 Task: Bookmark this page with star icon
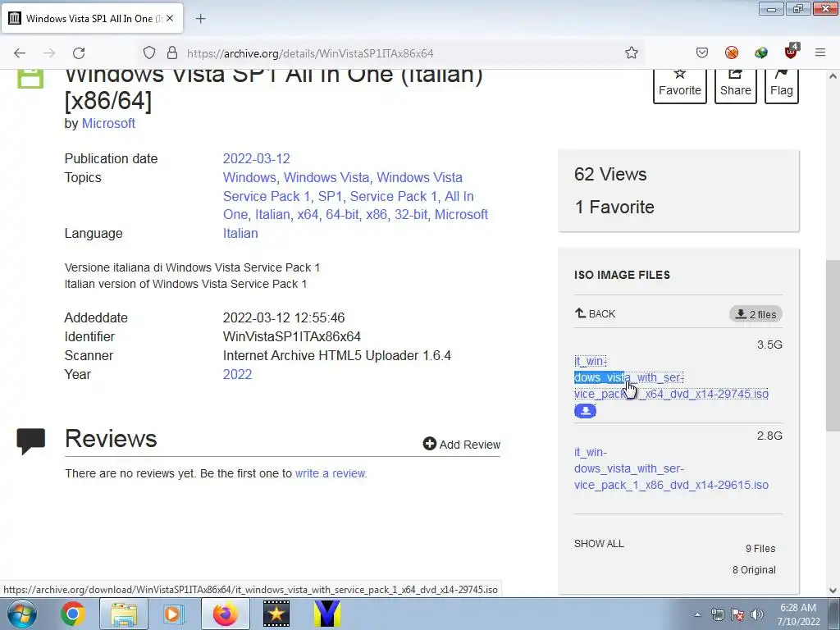pyautogui.click(x=632, y=52)
